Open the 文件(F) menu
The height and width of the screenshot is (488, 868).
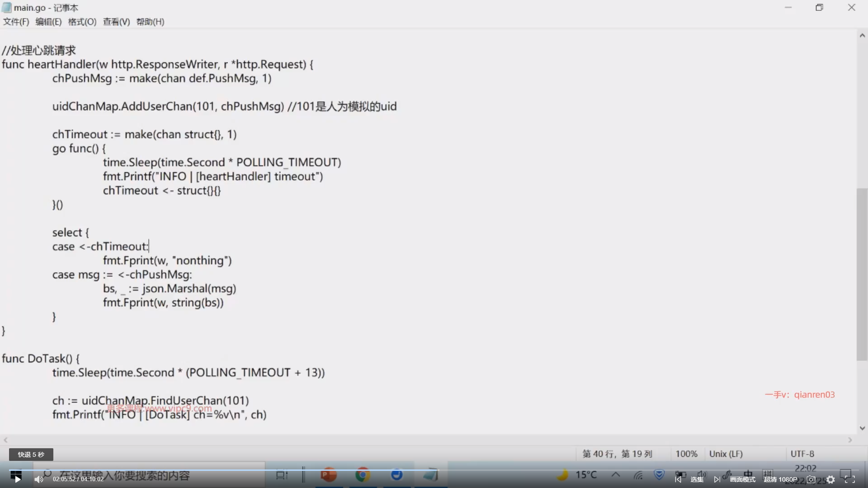[x=16, y=22]
